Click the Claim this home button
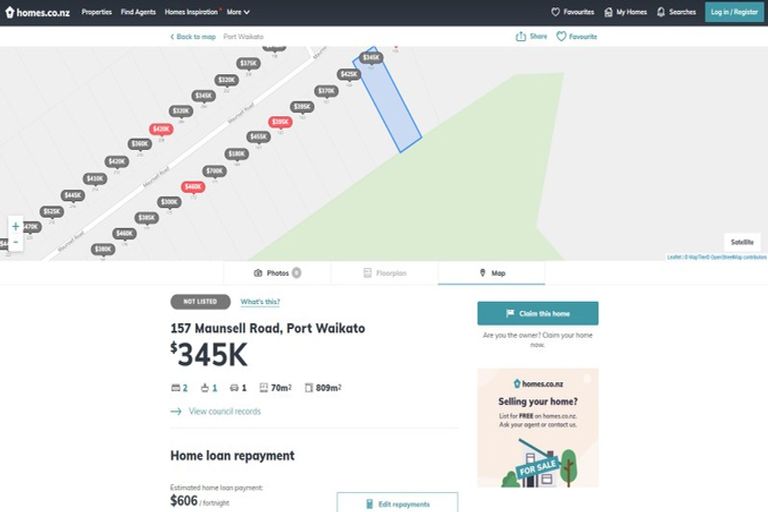 537,313
